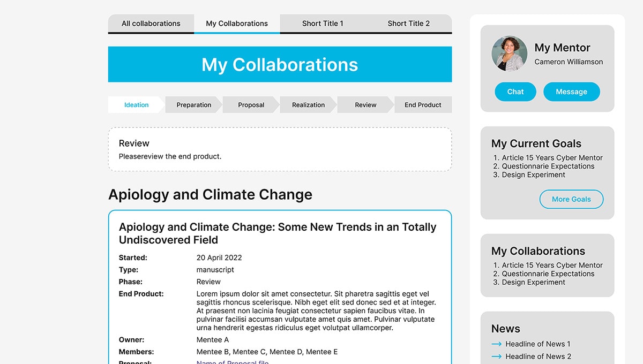This screenshot has height=364, width=643.
Task: Open the Name of Proposal file link
Action: click(x=233, y=362)
